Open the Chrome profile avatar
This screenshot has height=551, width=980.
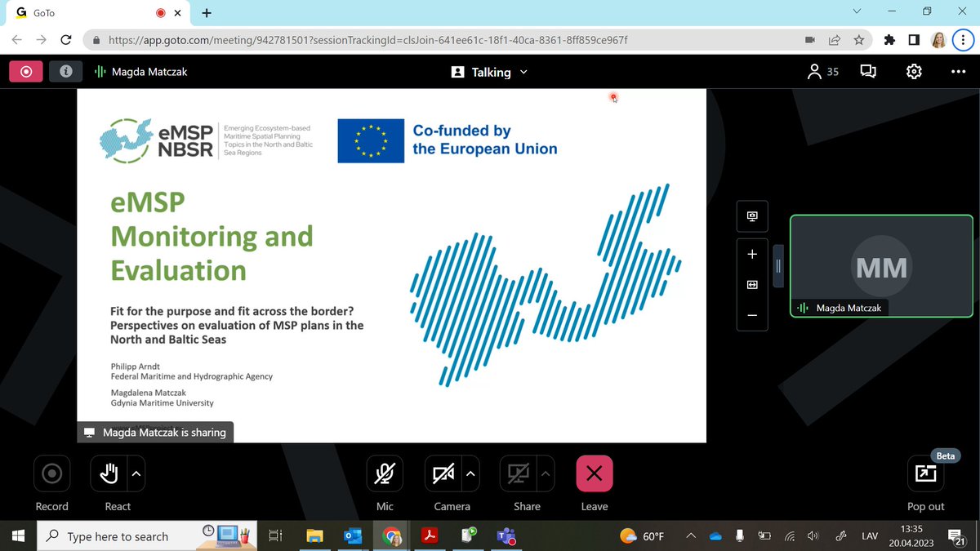click(x=938, y=39)
